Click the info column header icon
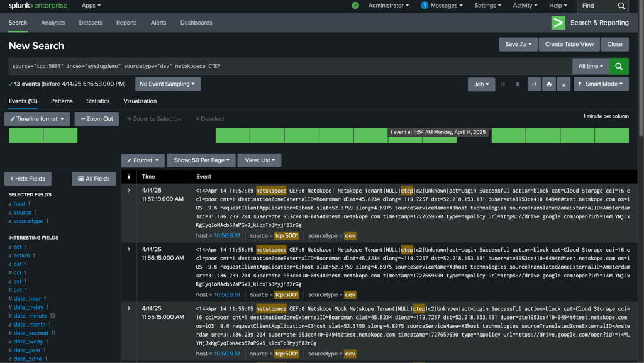Screen dimensions: 644x363 [128, 177]
